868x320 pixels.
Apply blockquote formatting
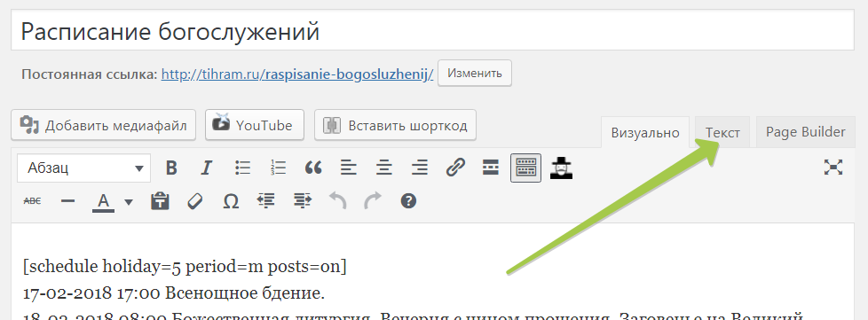tap(313, 168)
